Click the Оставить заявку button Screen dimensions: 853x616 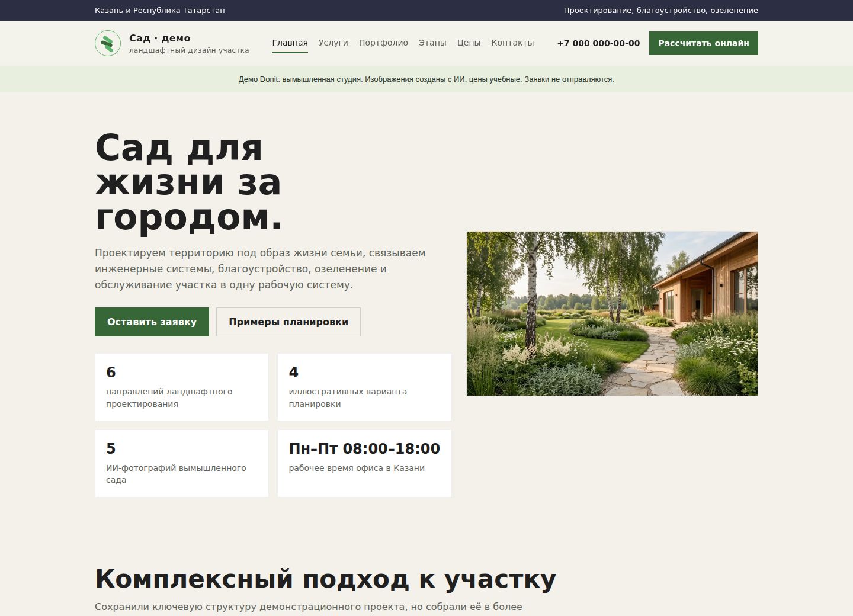(152, 322)
